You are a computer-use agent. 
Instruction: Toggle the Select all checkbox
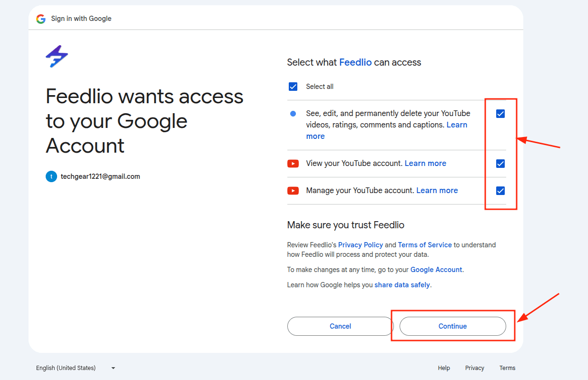[x=293, y=87]
